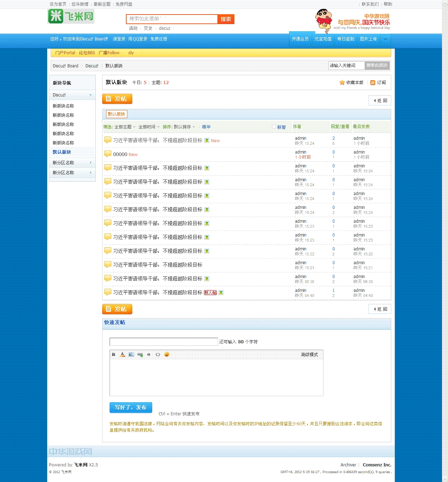The image size is (448, 482).
Task: Click image attachment icon on 新人帖 thread
Action: 221,293
